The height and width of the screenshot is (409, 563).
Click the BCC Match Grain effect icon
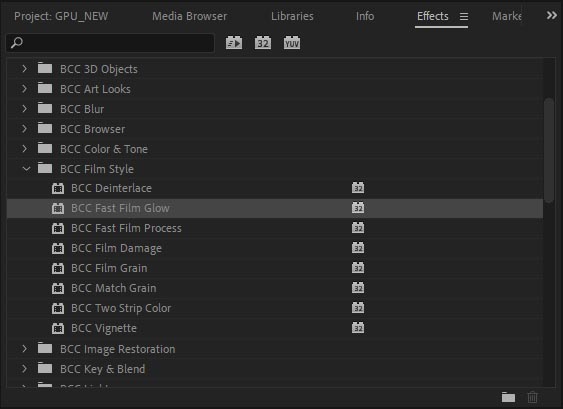point(58,288)
